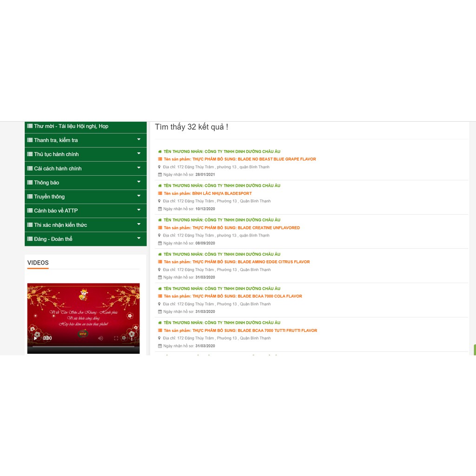Select the date text 28/01/2021

205,175
